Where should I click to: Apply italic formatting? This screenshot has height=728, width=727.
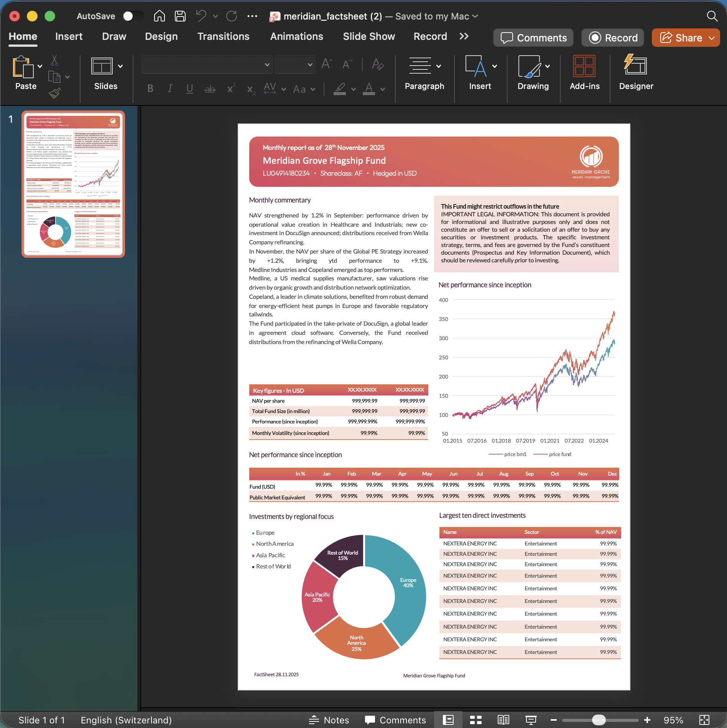(x=169, y=89)
